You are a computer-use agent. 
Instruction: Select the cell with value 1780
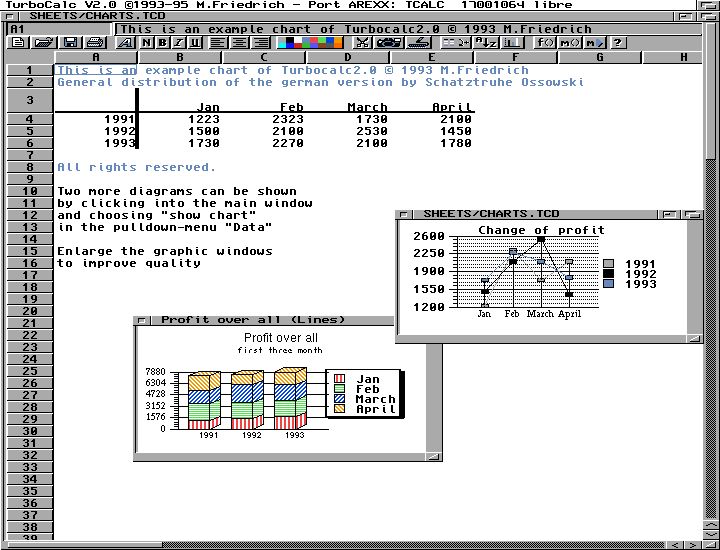pos(432,143)
